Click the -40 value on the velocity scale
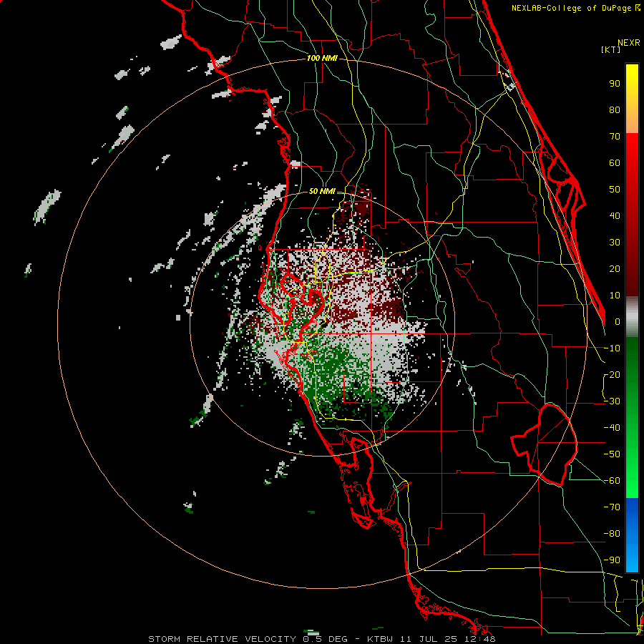The height and width of the screenshot is (644, 644). 612,428
